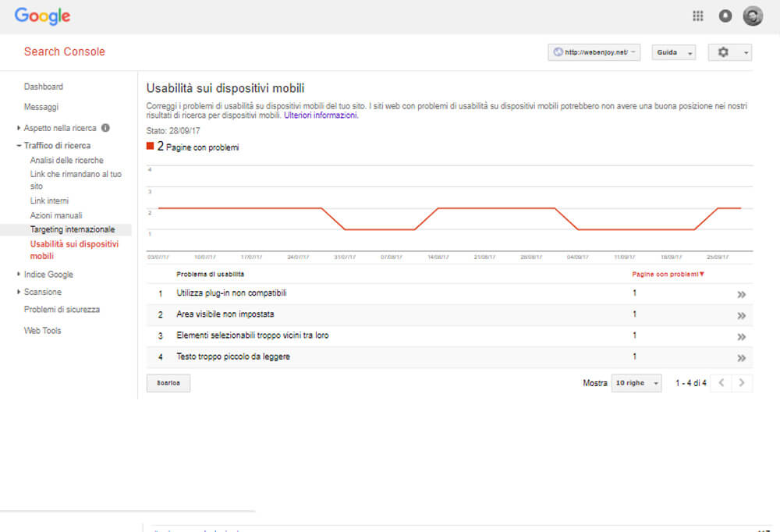Open Link che rimandano al tuo sito
The width and height of the screenshot is (780, 532).
pos(76,179)
